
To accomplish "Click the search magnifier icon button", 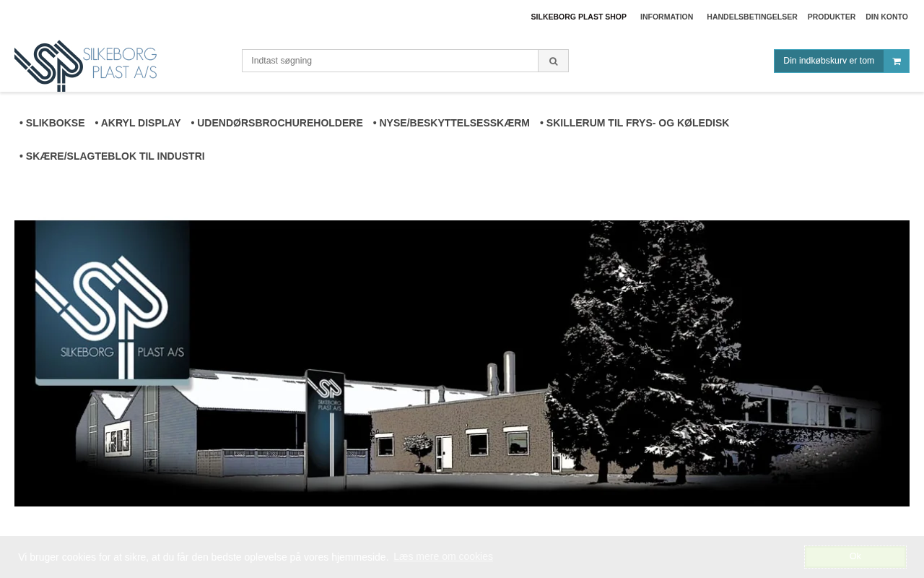I will point(553,61).
